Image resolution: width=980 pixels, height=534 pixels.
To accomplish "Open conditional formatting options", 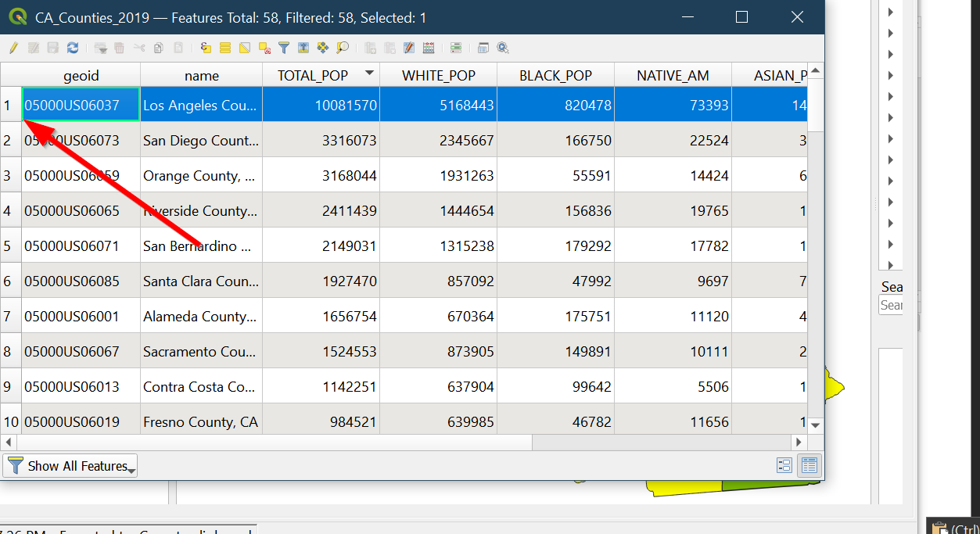I will pyautogui.click(x=456, y=48).
